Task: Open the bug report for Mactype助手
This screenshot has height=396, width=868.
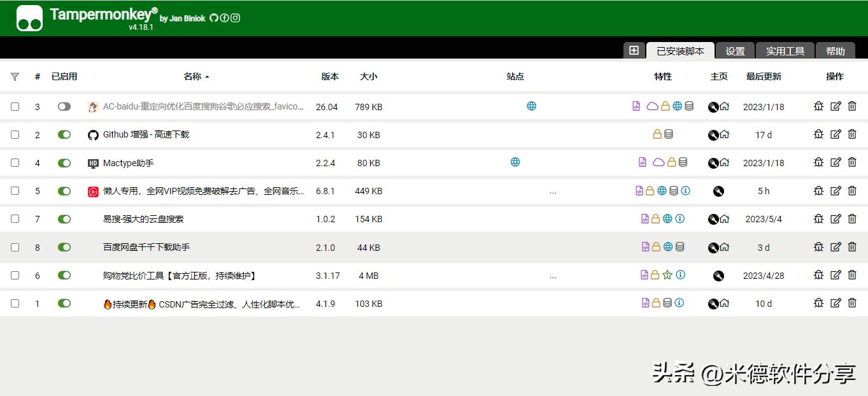Action: (818, 162)
